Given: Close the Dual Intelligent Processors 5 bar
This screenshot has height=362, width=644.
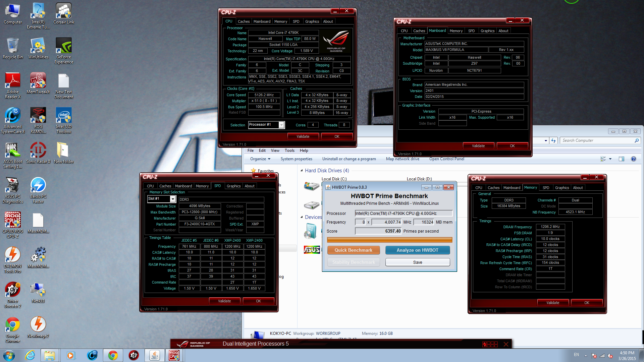Looking at the screenshot, I should [x=506, y=344].
